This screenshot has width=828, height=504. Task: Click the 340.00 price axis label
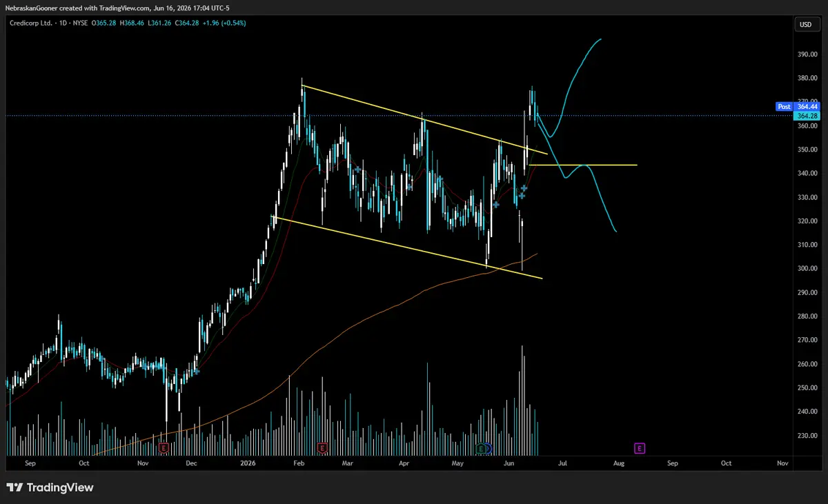[x=807, y=173]
